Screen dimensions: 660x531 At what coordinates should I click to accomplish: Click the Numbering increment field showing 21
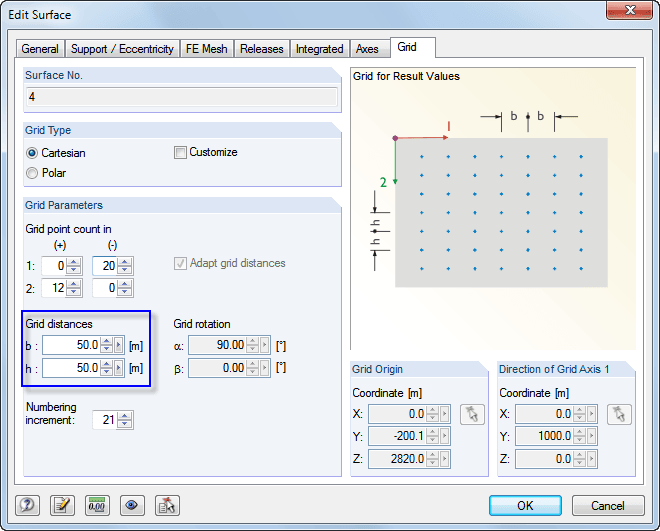pyautogui.click(x=105, y=420)
